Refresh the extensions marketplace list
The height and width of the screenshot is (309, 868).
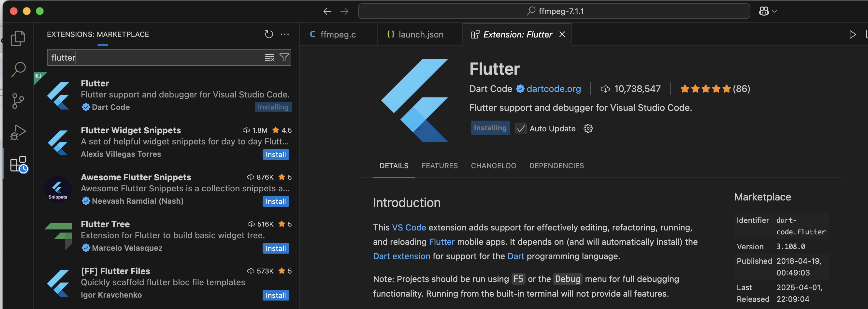click(x=268, y=34)
